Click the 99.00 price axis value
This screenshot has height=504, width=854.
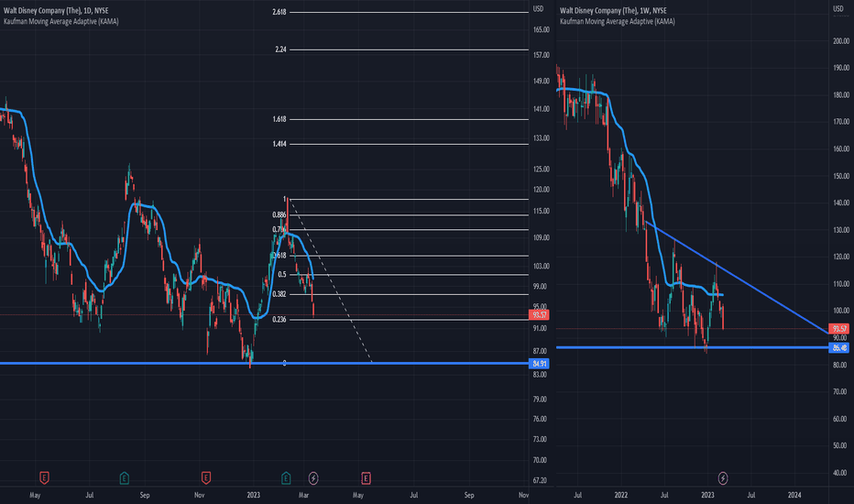point(539,287)
